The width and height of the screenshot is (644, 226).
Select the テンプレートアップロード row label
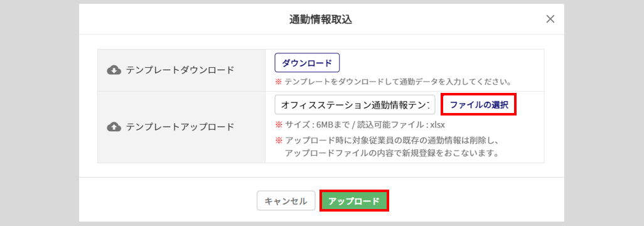[x=180, y=127]
